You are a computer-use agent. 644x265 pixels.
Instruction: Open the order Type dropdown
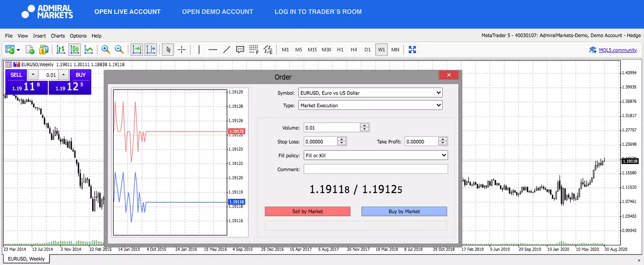(x=370, y=105)
